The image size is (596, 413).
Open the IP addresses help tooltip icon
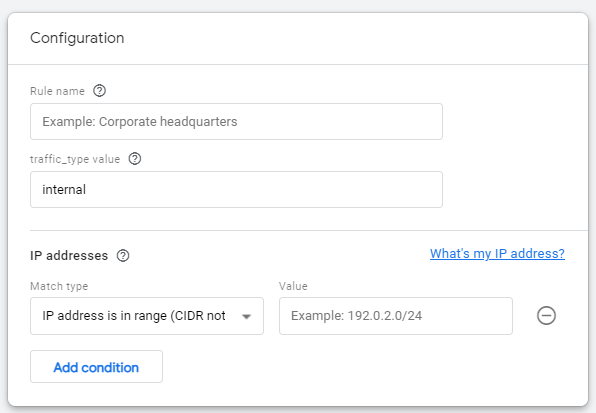(123, 256)
